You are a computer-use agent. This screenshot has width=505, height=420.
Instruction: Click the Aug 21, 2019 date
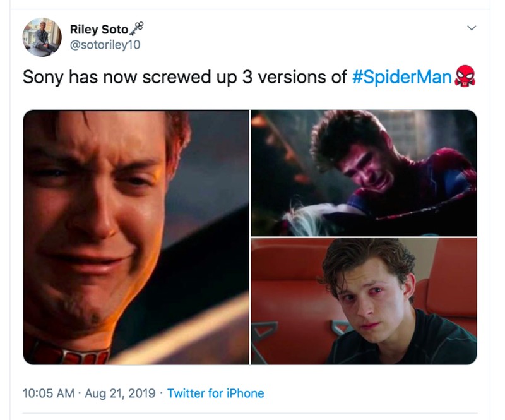pos(119,393)
